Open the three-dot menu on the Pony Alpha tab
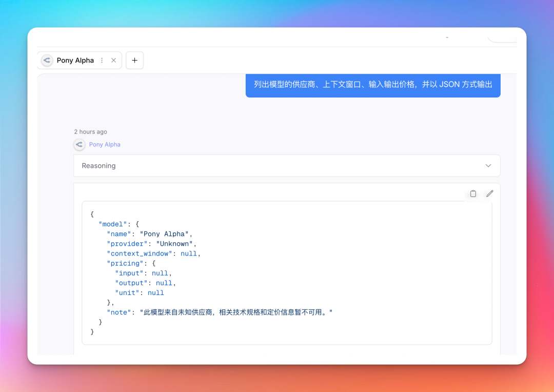554x392 pixels. (102, 60)
